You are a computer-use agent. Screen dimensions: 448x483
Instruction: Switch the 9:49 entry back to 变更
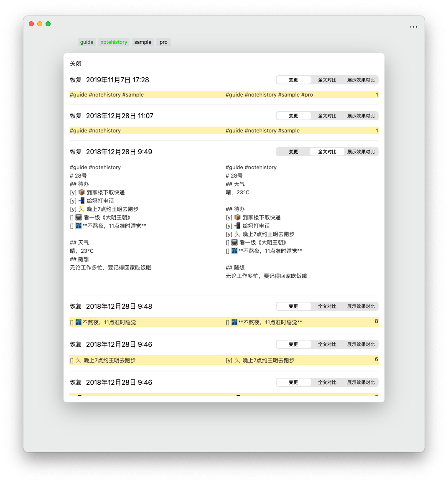pos(293,152)
